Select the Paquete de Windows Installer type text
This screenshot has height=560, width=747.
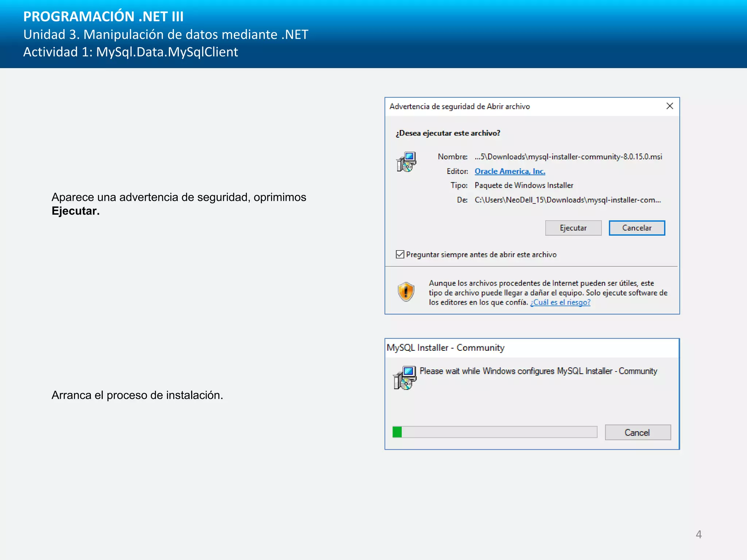click(524, 185)
